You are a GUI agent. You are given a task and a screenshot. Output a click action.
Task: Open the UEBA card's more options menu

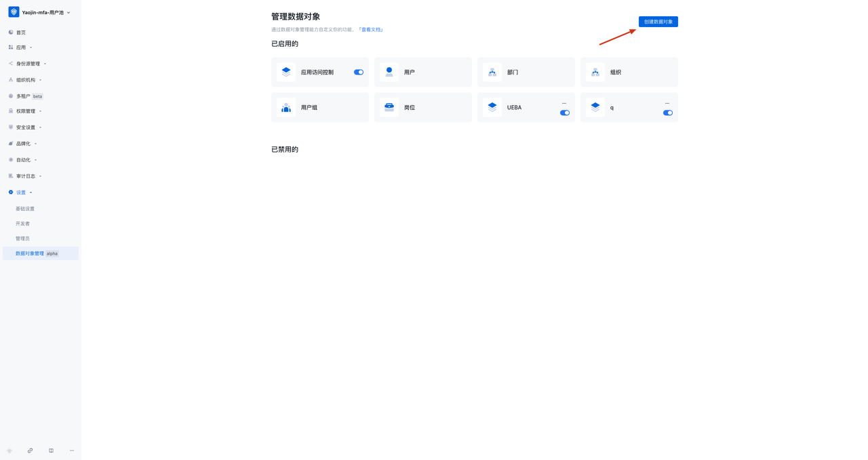pos(564,102)
